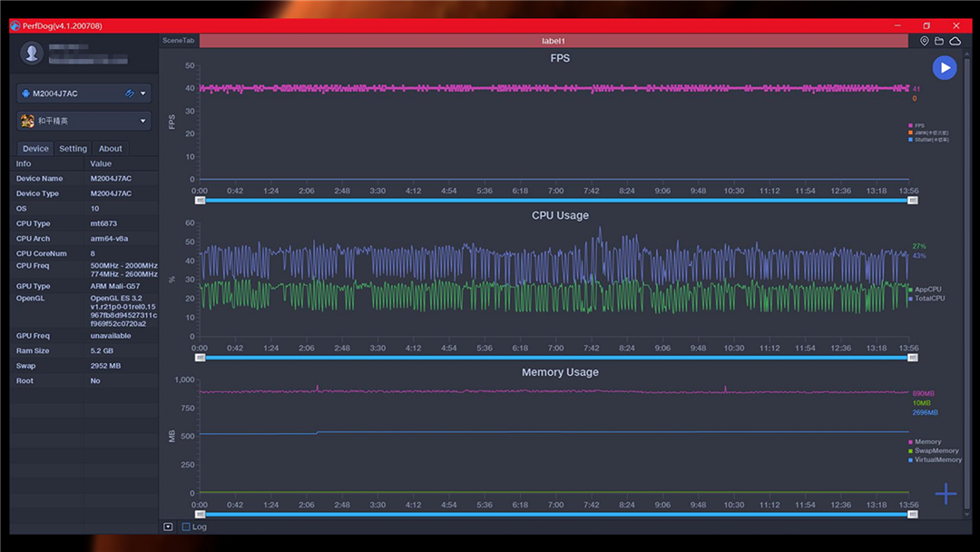This screenshot has width=980, height=552.
Task: Expand the bottom-left log panel arrow
Action: point(168,527)
